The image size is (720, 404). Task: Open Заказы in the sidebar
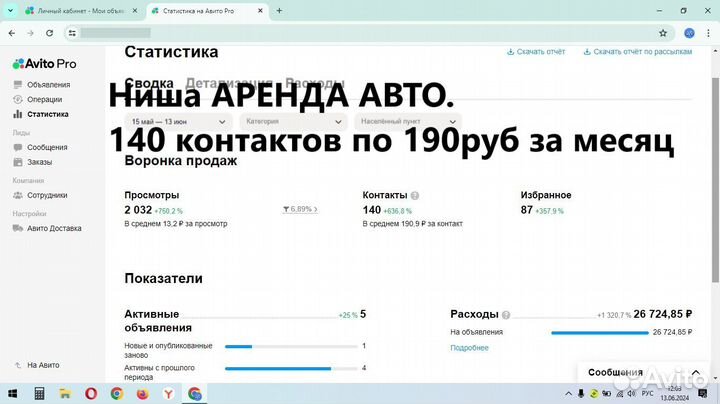(x=39, y=162)
